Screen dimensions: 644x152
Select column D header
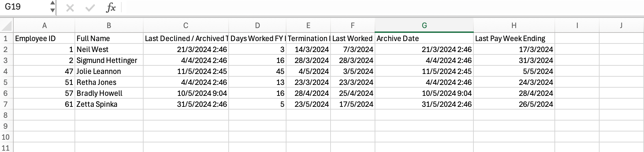[257, 26]
